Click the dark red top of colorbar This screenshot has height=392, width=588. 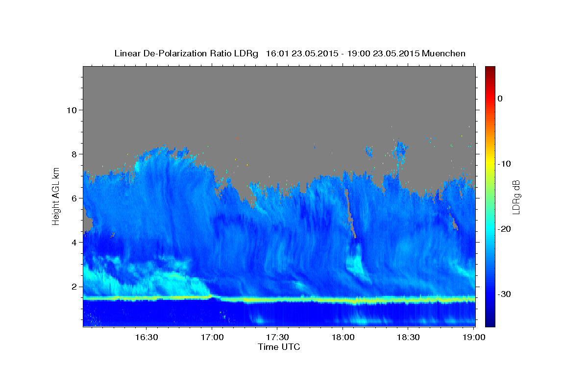490,70
